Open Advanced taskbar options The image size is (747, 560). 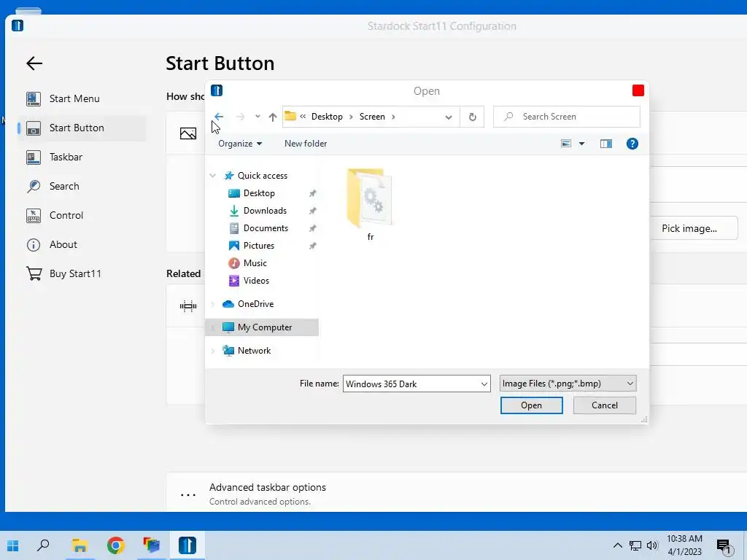point(267,487)
